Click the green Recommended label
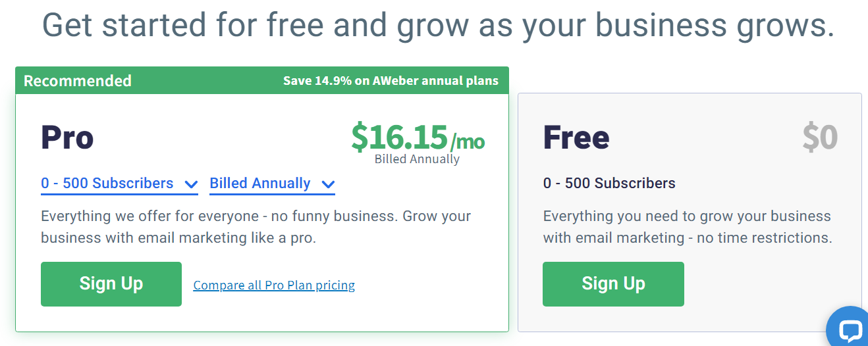The height and width of the screenshot is (346, 868). click(78, 81)
